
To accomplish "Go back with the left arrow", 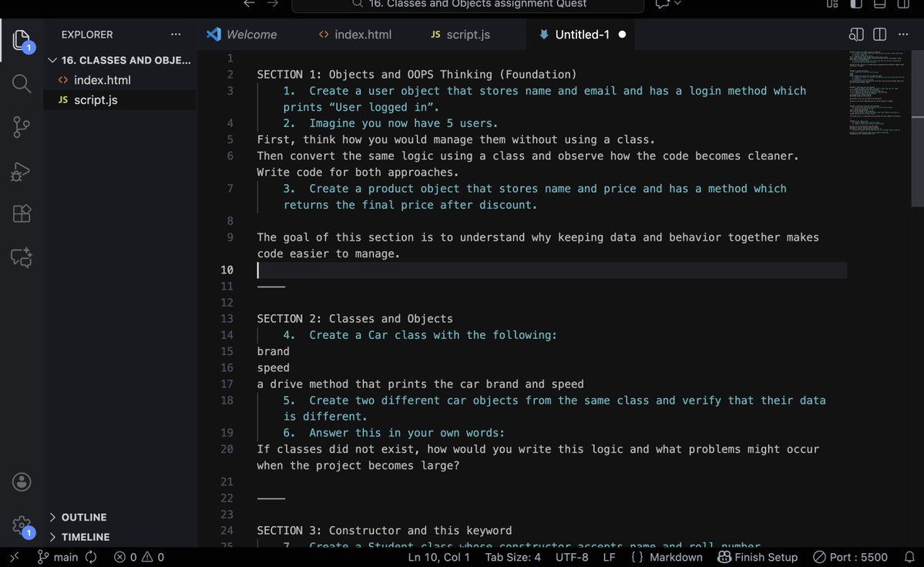I will tap(249, 4).
